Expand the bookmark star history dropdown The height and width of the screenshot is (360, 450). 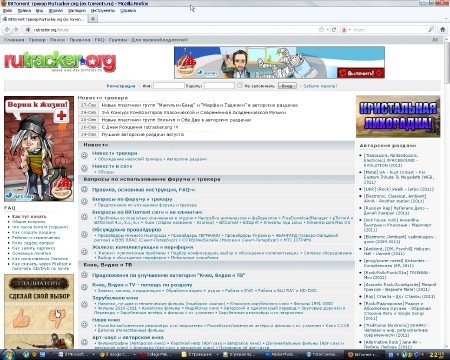point(327,30)
